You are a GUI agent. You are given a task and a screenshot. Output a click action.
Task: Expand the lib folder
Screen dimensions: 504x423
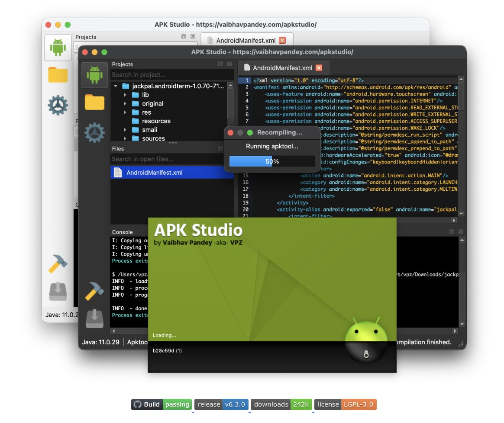(125, 95)
